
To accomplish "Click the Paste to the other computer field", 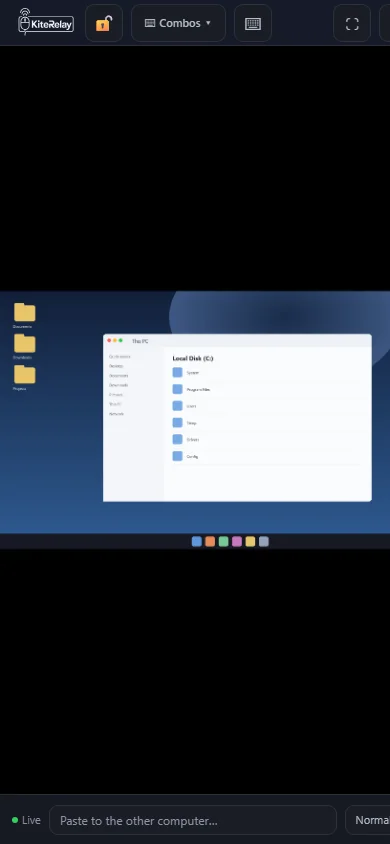I will [193, 820].
